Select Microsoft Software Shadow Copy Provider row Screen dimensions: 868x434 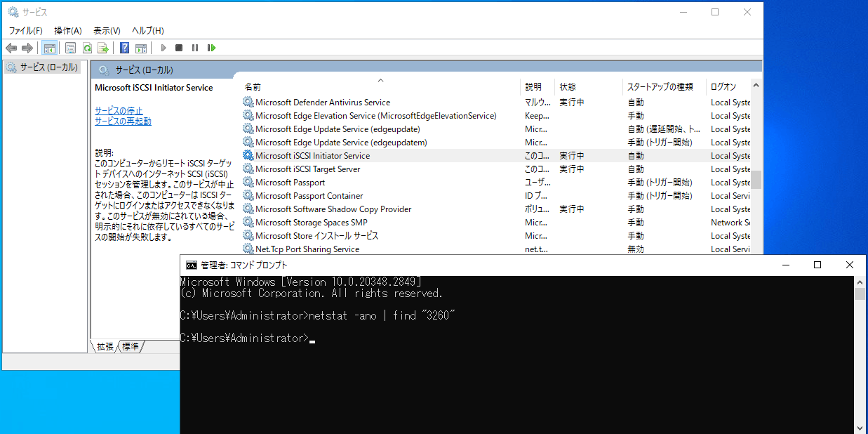pyautogui.click(x=496, y=209)
